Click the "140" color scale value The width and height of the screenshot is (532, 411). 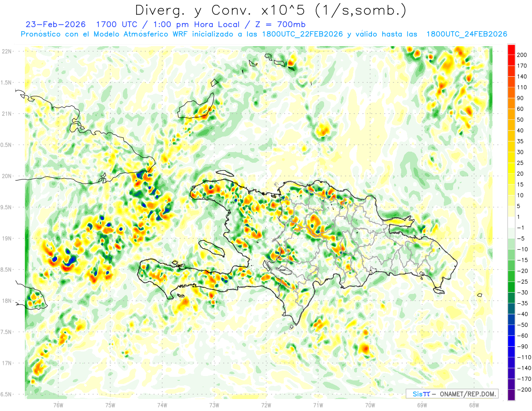(x=523, y=76)
